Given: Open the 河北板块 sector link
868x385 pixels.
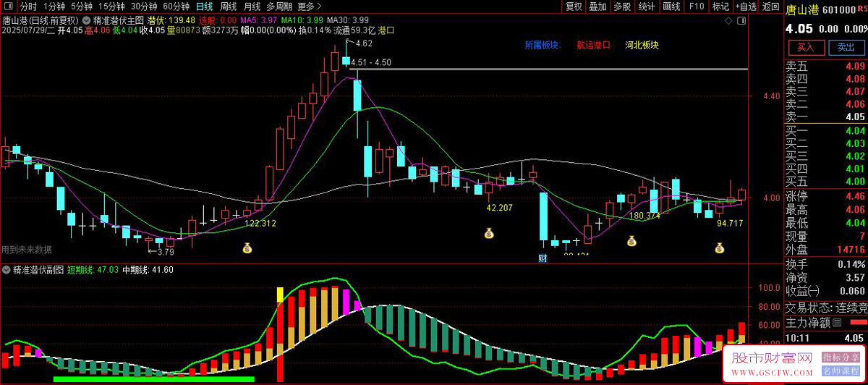Looking at the screenshot, I should tap(642, 45).
